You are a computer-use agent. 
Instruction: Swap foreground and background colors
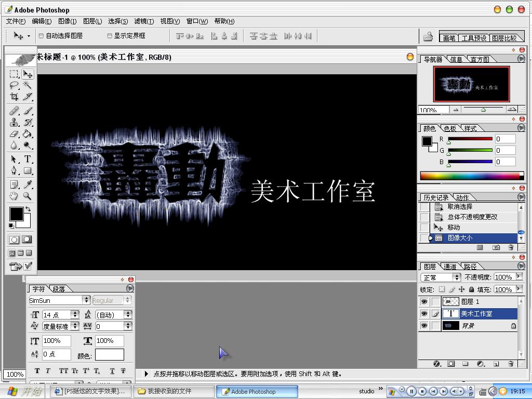pos(28,209)
